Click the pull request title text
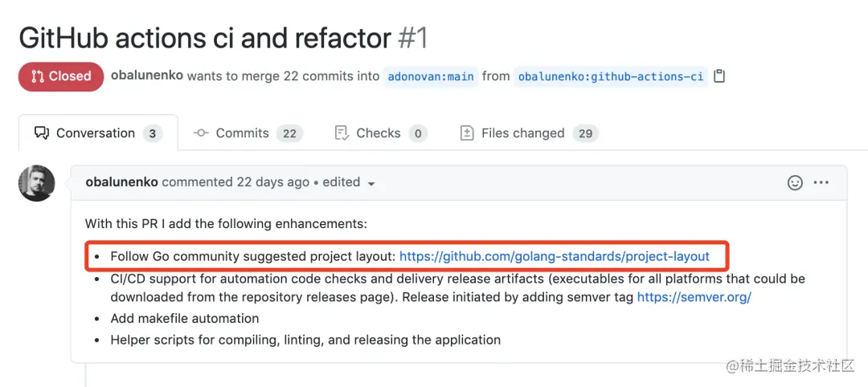 click(x=205, y=39)
